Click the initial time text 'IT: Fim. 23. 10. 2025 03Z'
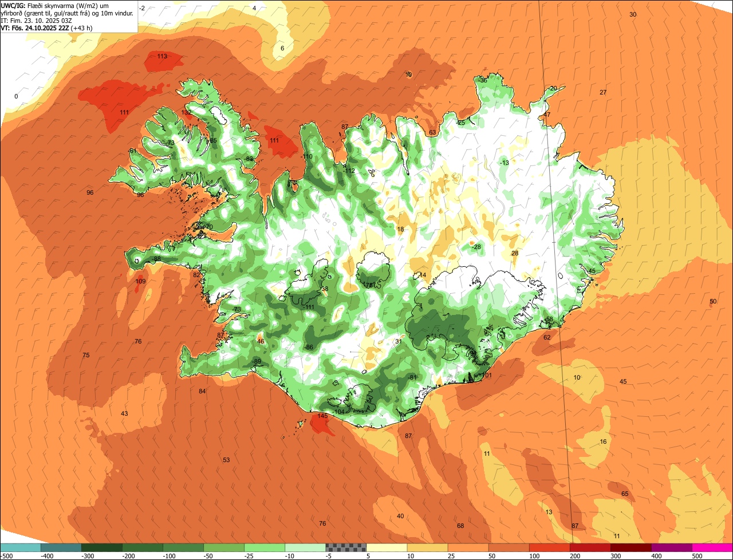Image resolution: width=733 pixels, height=560 pixels. [x=36, y=21]
